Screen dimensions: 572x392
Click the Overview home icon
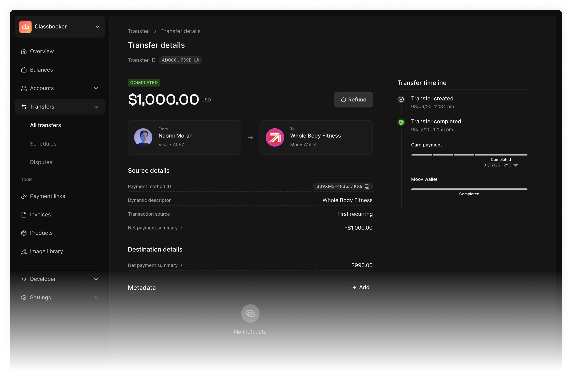[24, 51]
